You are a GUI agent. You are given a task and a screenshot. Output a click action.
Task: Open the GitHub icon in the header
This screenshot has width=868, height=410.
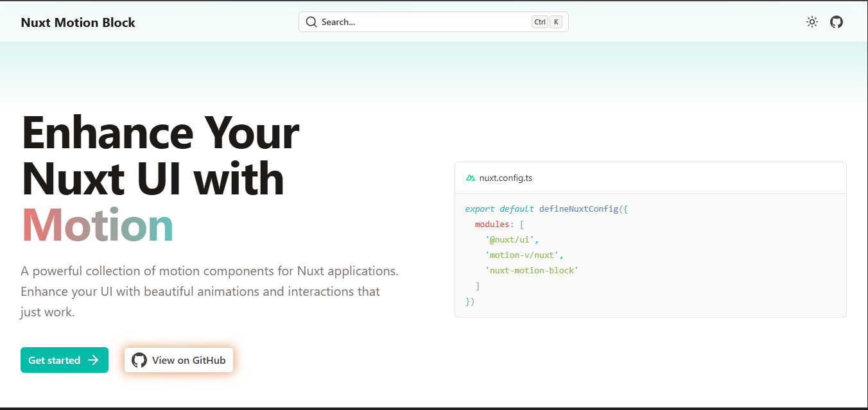[x=836, y=22]
